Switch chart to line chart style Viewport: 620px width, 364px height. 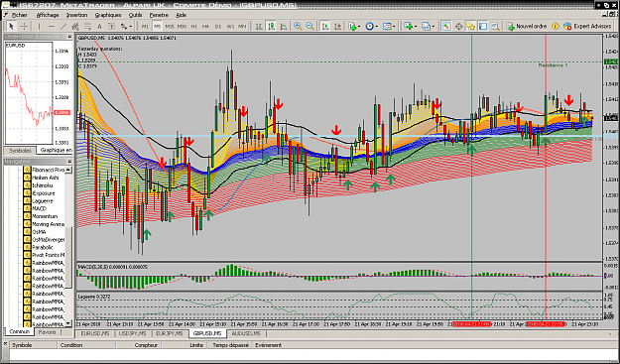click(x=284, y=27)
